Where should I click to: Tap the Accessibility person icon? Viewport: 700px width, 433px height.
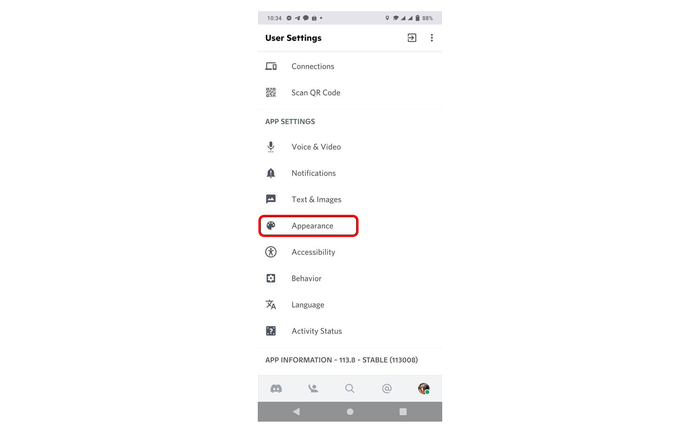pyautogui.click(x=271, y=252)
